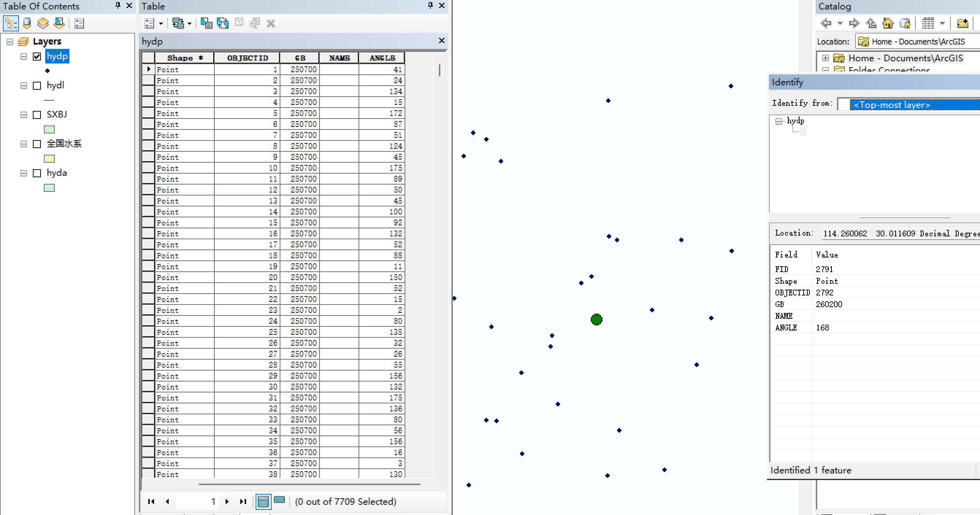Image resolution: width=980 pixels, height=515 pixels.
Task: Uncheck the hydp layer checkbox
Action: tap(37, 56)
